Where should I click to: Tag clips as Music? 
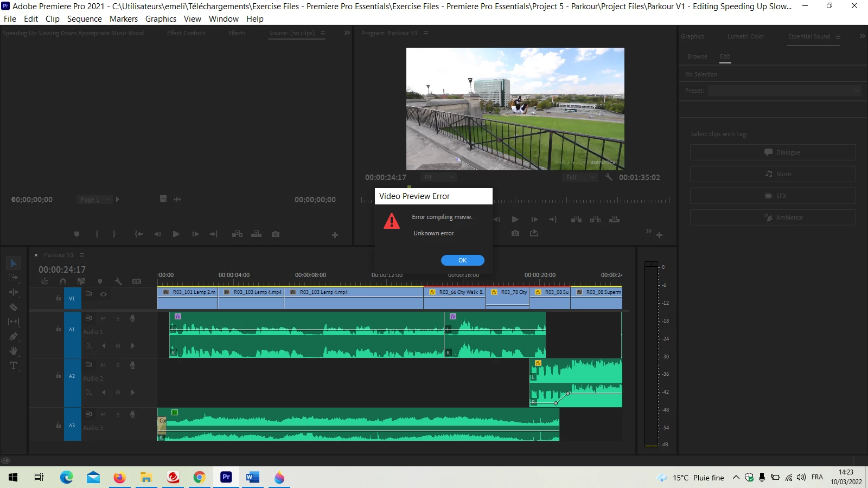pos(773,174)
